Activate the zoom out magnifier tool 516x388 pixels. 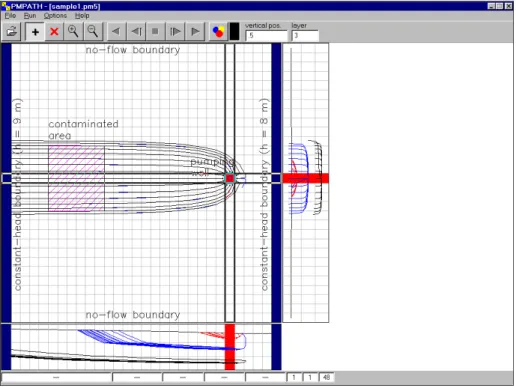pyautogui.click(x=92, y=32)
